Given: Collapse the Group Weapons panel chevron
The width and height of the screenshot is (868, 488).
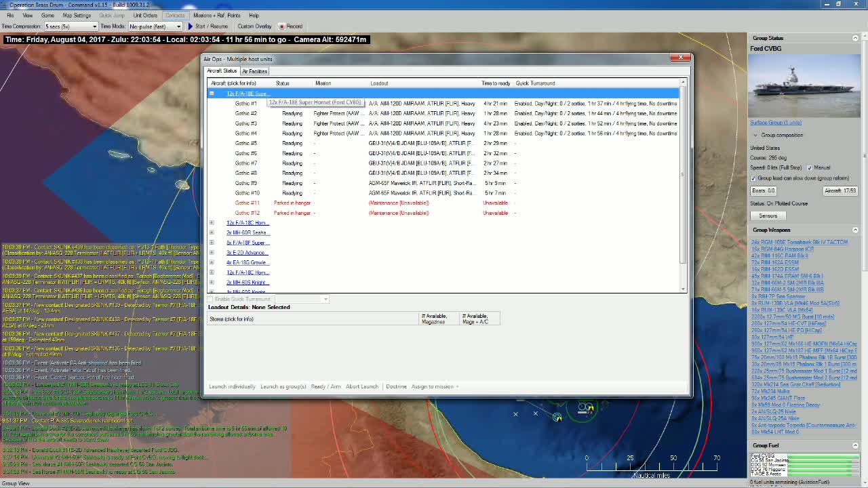Looking at the screenshot, I should click(x=855, y=230).
